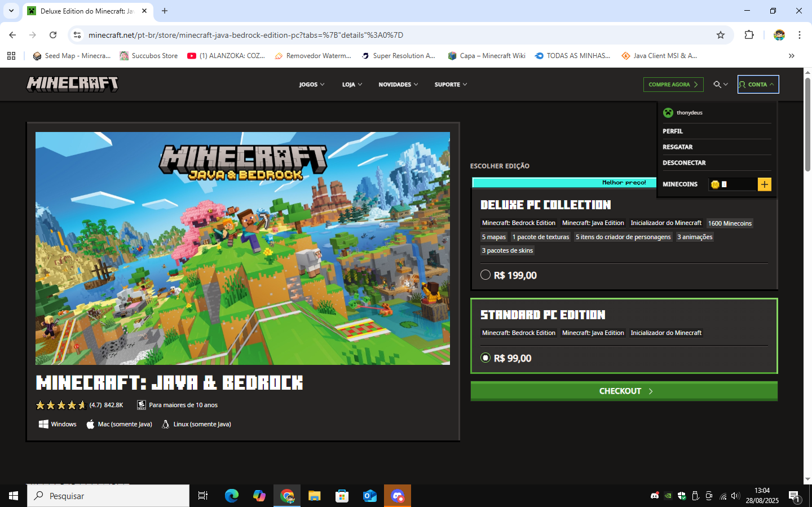Click the '1 pacote de texturas' tag
The width and height of the screenshot is (812, 507).
(x=541, y=237)
